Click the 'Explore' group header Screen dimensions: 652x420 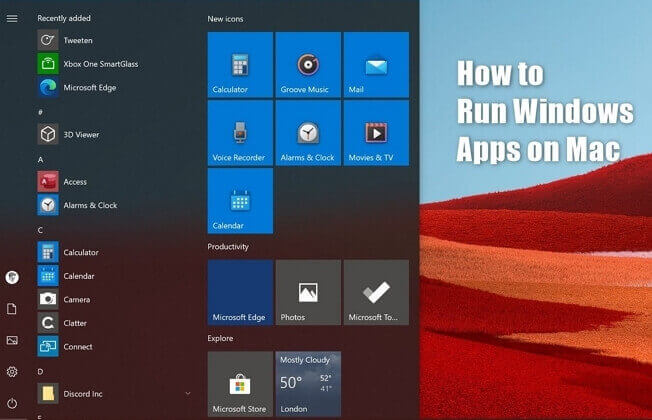click(x=220, y=338)
